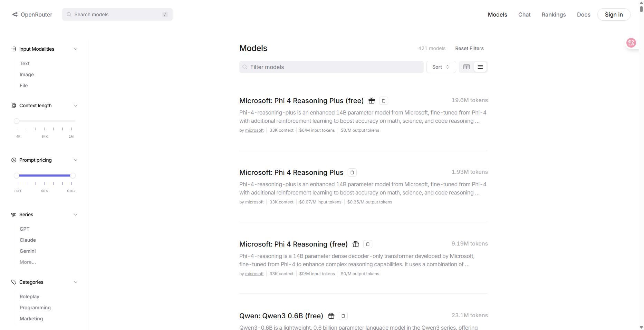
Task: Click the Categories tag icon
Action: (x=14, y=282)
